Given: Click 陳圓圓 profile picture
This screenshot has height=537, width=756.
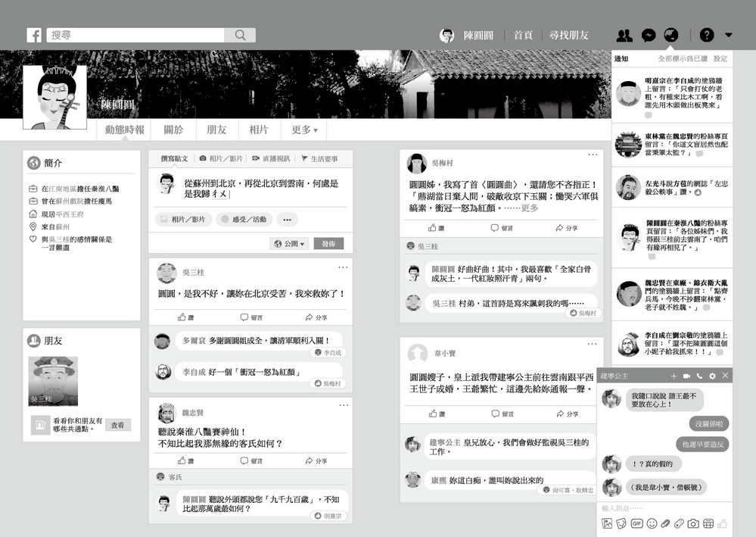Looking at the screenshot, I should pyautogui.click(x=55, y=98).
